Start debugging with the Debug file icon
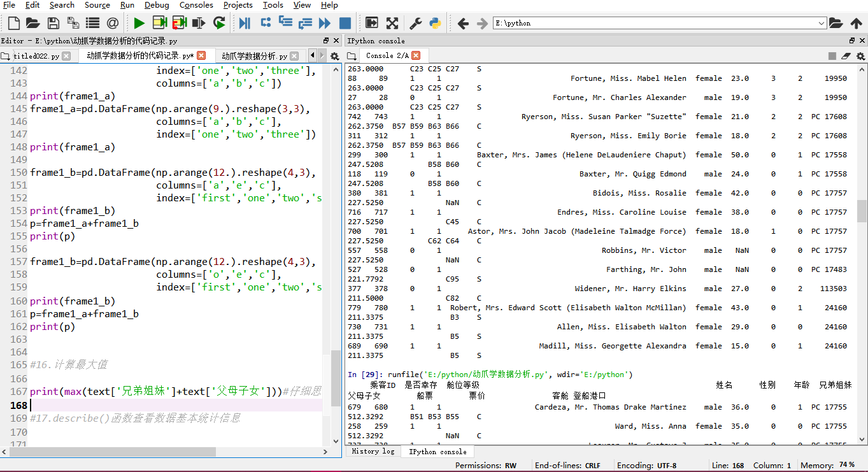Viewport: 868px width, 472px height. pos(245,24)
